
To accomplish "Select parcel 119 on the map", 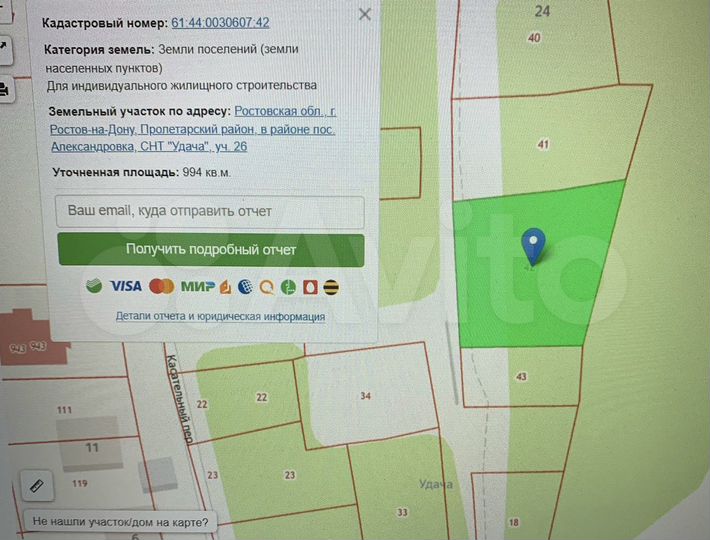I will [x=80, y=483].
